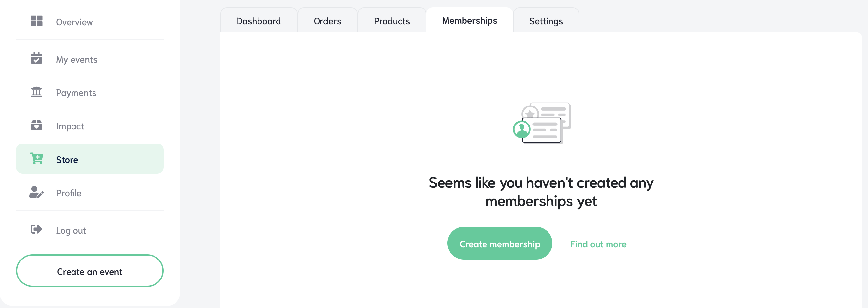This screenshot has width=868, height=308.
Task: Click the Store shopping cart icon
Action: 36,159
